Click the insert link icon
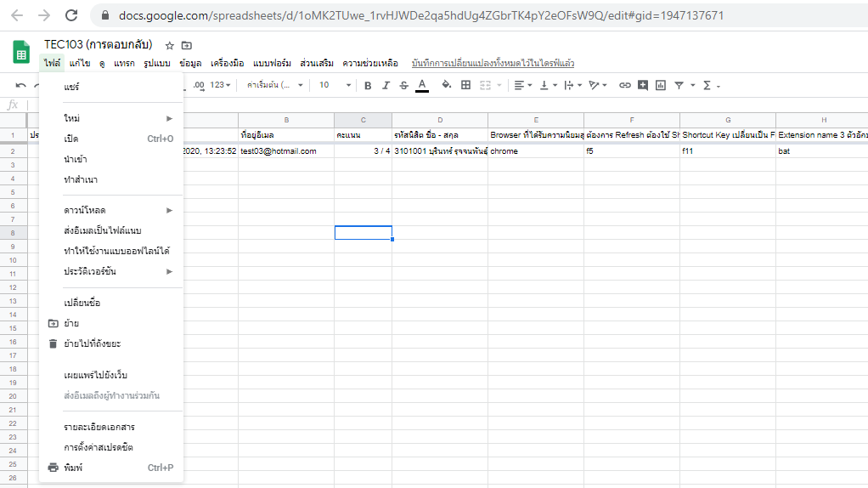The height and width of the screenshot is (488, 868). 625,85
